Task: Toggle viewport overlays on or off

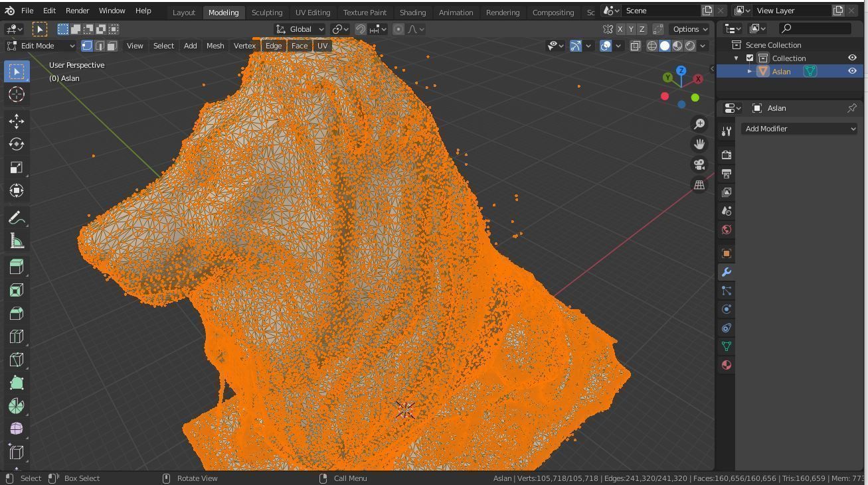Action: (606, 46)
